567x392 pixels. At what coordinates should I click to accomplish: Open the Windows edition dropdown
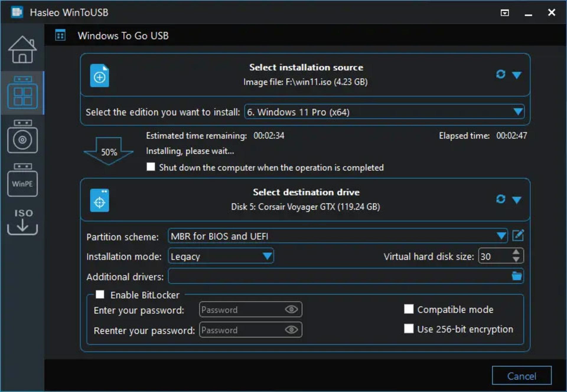[384, 112]
